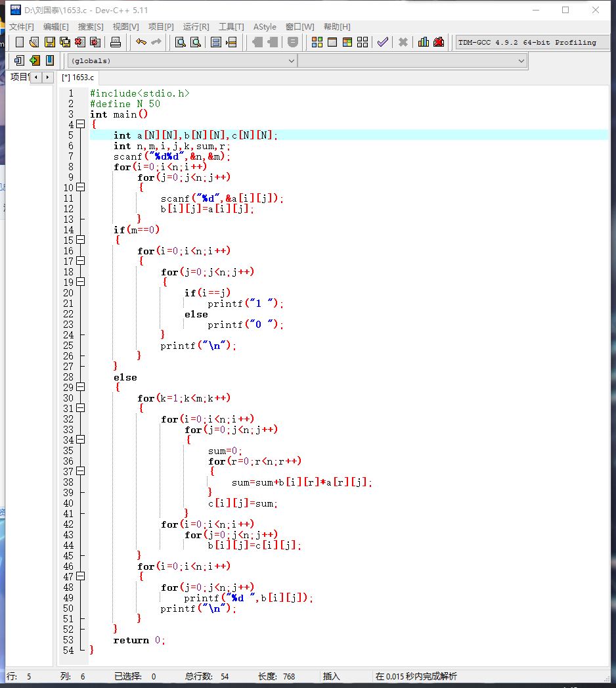The image size is (616, 688).
Task: Open the empty function list dropdown
Action: (412, 60)
